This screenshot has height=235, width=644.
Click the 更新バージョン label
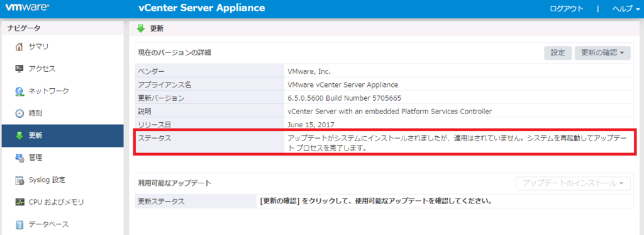(x=161, y=98)
